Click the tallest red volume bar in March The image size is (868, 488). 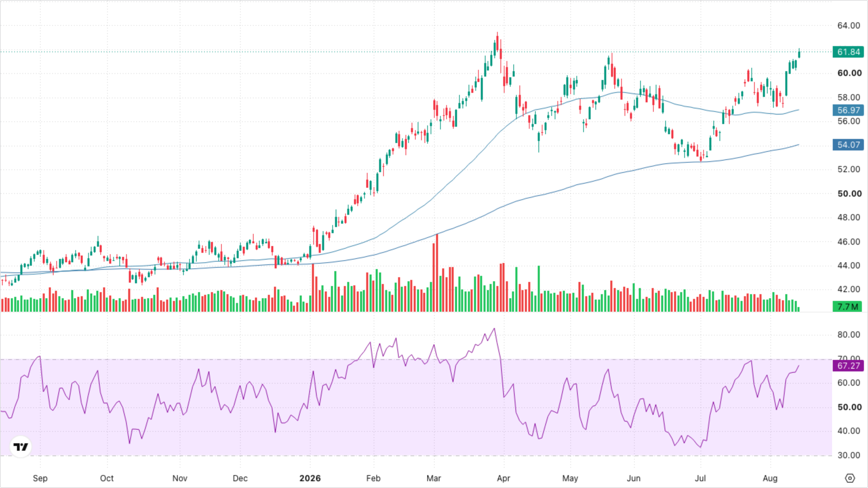click(437, 273)
